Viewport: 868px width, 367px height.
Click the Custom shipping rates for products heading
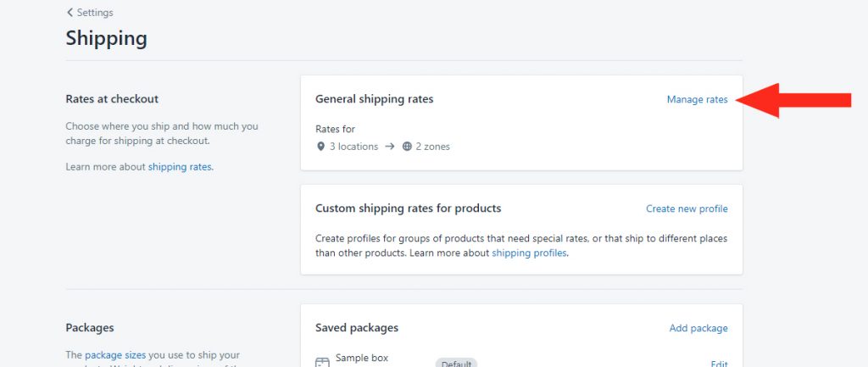408,209
